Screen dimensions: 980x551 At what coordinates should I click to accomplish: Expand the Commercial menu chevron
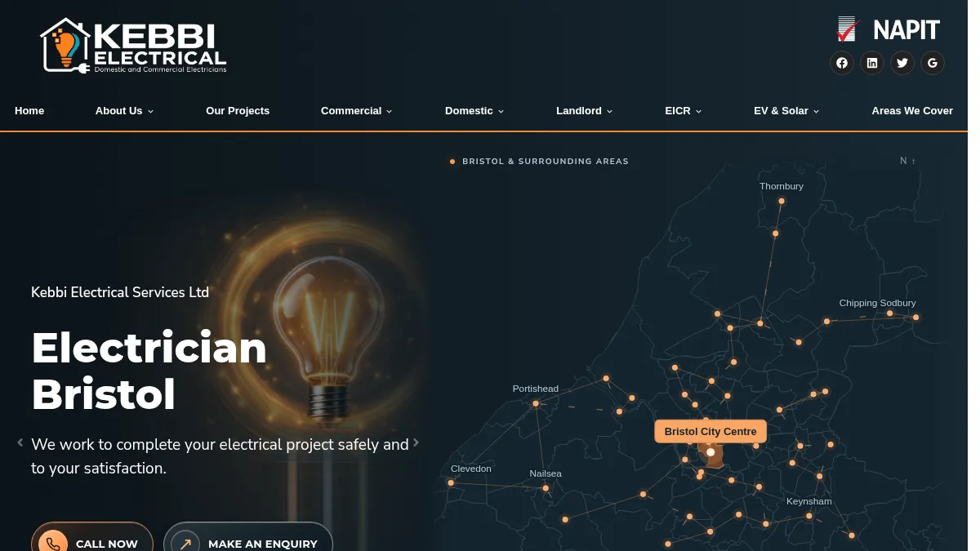coord(390,112)
